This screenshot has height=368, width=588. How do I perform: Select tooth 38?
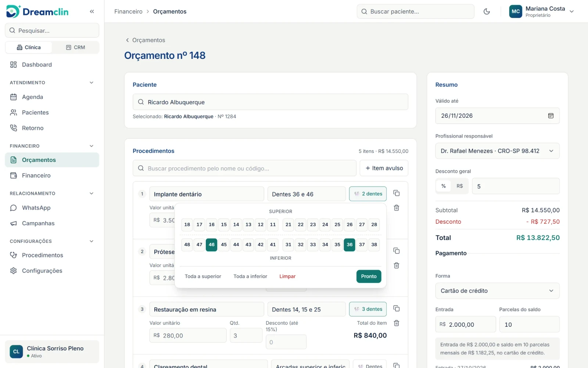[374, 245]
